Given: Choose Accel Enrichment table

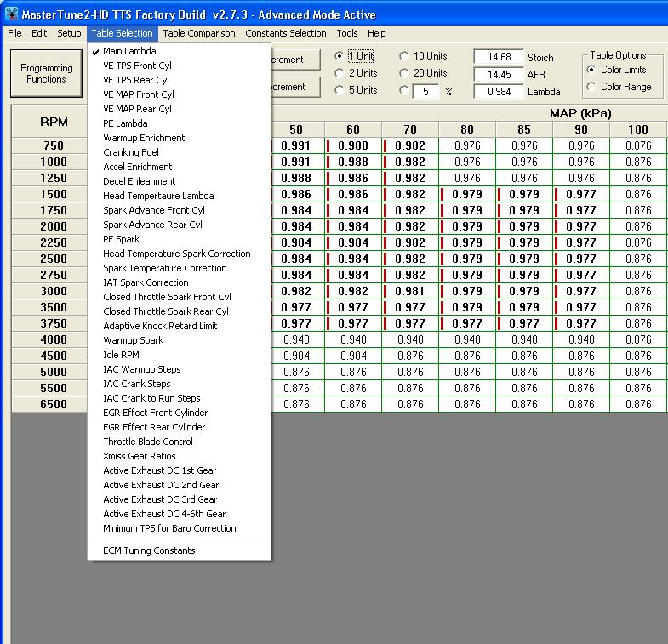Looking at the screenshot, I should (x=179, y=167).
